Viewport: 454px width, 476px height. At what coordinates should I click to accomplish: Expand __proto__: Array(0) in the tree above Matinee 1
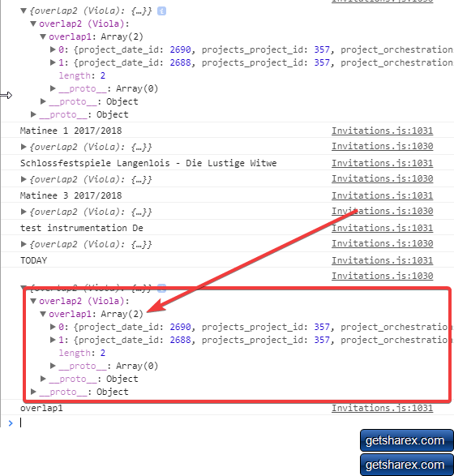tap(53, 88)
